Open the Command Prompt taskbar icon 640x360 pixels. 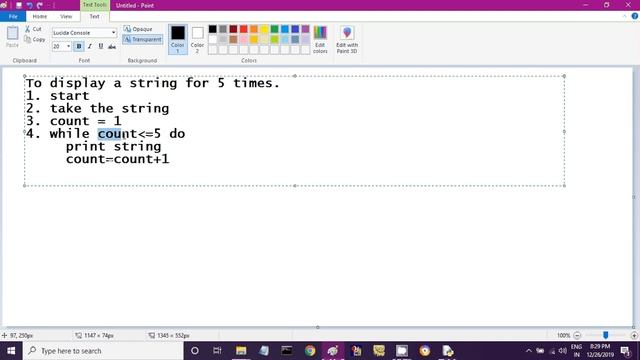(287, 351)
